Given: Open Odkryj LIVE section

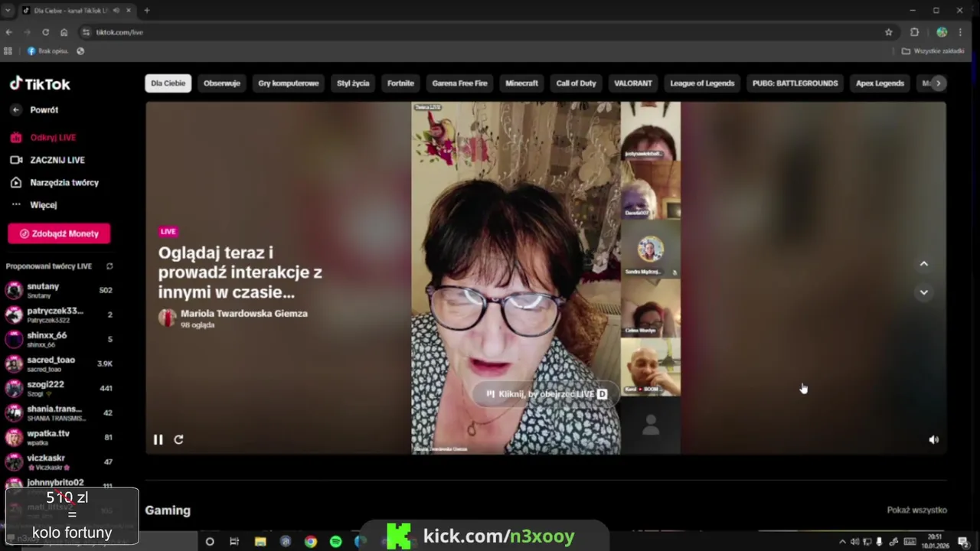Looking at the screenshot, I should point(53,138).
